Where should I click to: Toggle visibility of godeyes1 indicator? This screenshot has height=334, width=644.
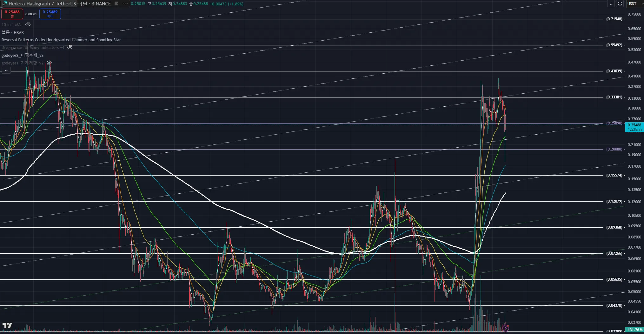click(49, 63)
